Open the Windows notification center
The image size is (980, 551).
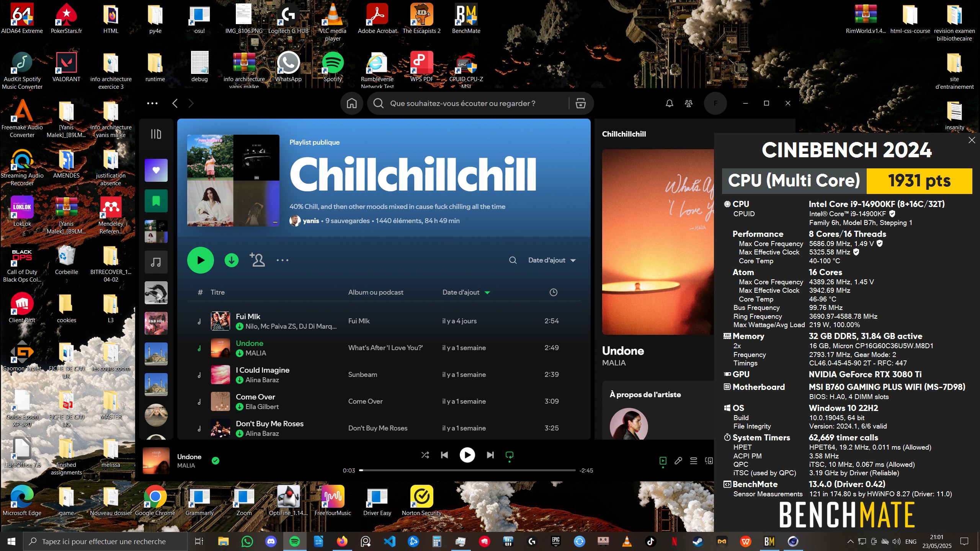click(964, 541)
